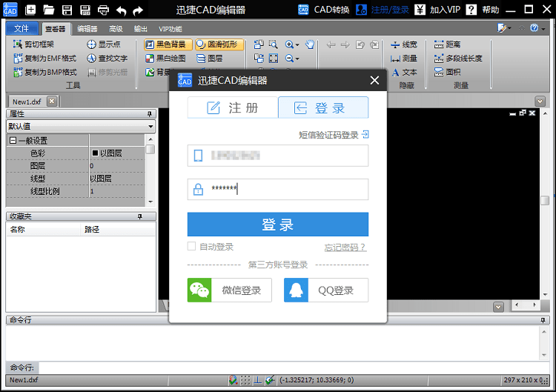Enable the 自动登录 checkbox

[191, 246]
